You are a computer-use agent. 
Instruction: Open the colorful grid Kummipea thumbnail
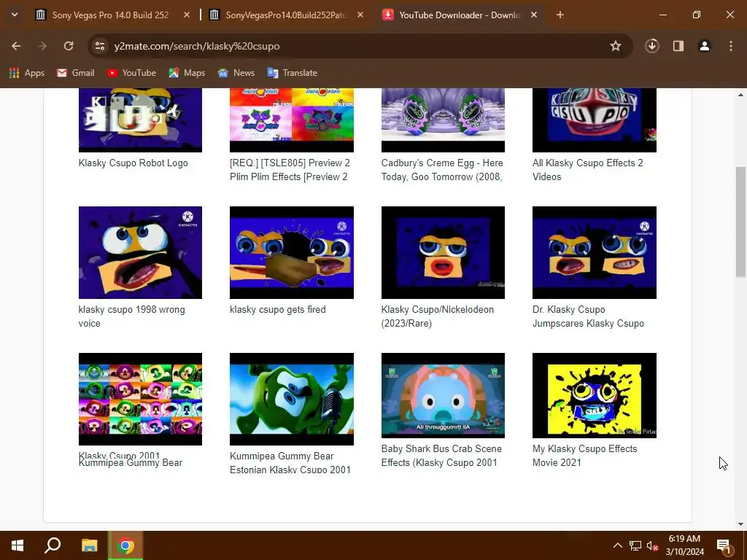coord(140,399)
